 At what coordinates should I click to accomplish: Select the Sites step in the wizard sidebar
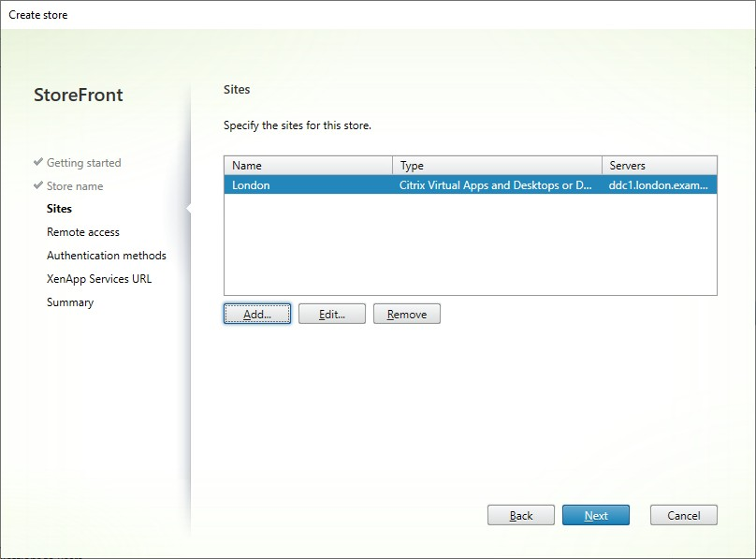click(x=59, y=209)
